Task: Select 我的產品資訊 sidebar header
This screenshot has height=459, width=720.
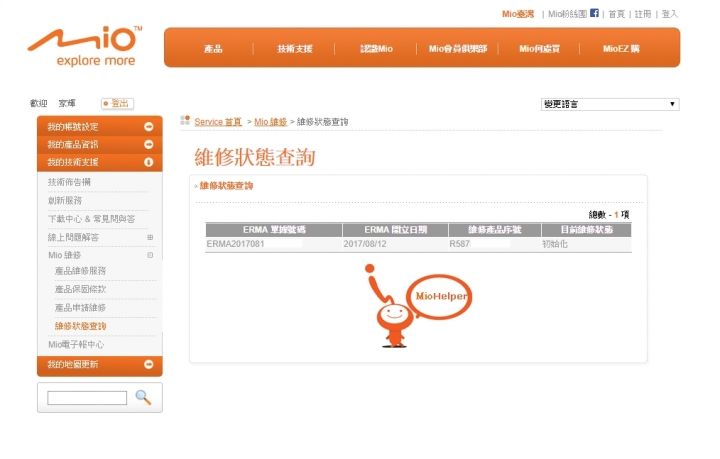Action: (100, 144)
